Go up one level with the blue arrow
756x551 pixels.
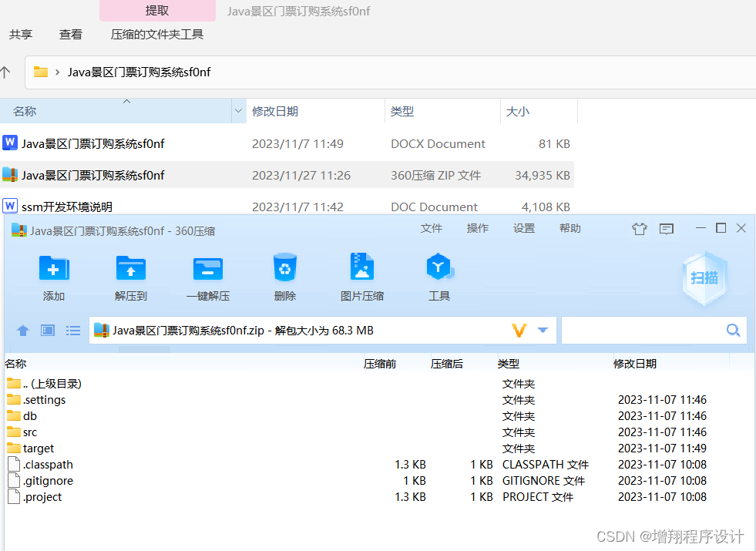pyautogui.click(x=22, y=331)
